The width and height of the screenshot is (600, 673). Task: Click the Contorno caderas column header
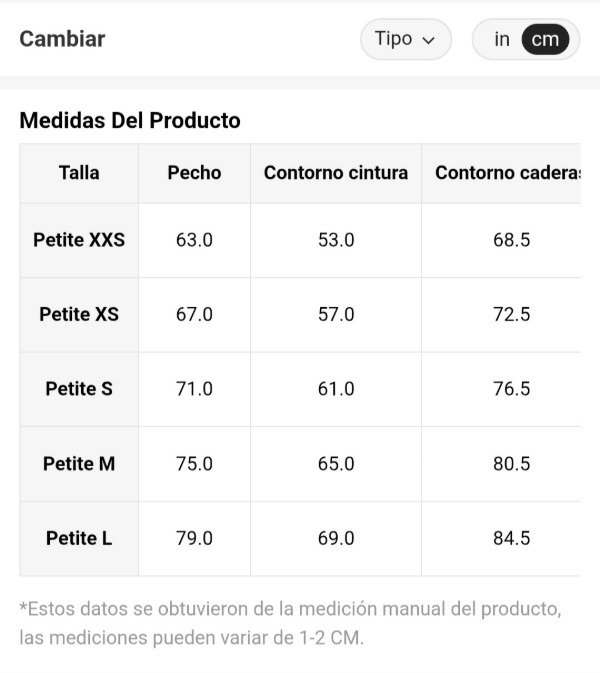(507, 173)
